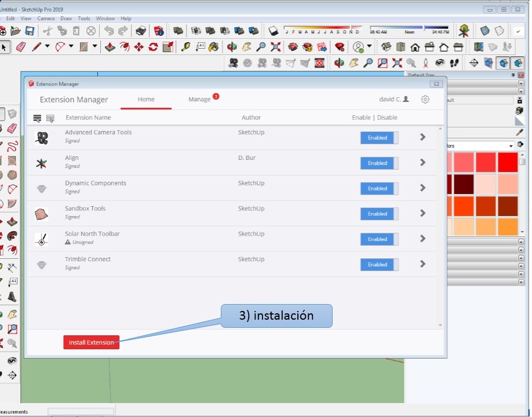Disable the Sandbox Tools extension
Screen dimensions: 532x417
[379, 214]
